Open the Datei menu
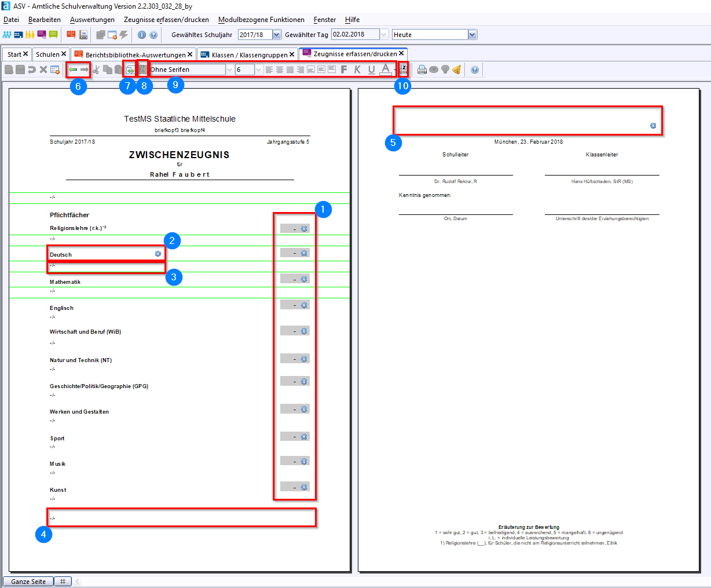Image resolution: width=711 pixels, height=588 pixels. [x=11, y=20]
